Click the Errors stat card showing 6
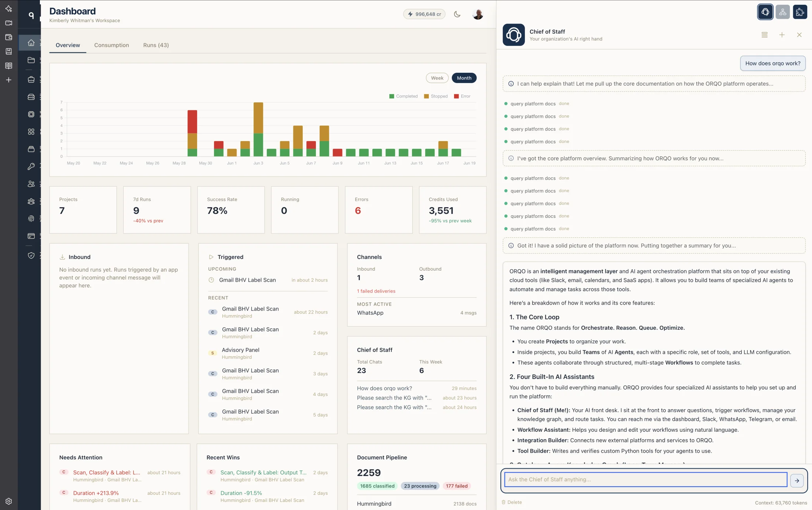Viewport: 812px width, 510px height. (379, 210)
